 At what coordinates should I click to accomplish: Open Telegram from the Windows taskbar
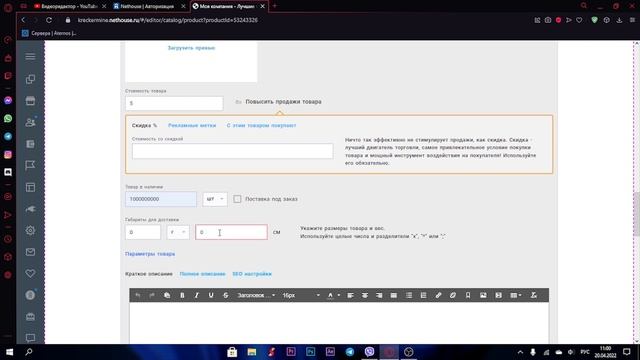pos(350,352)
